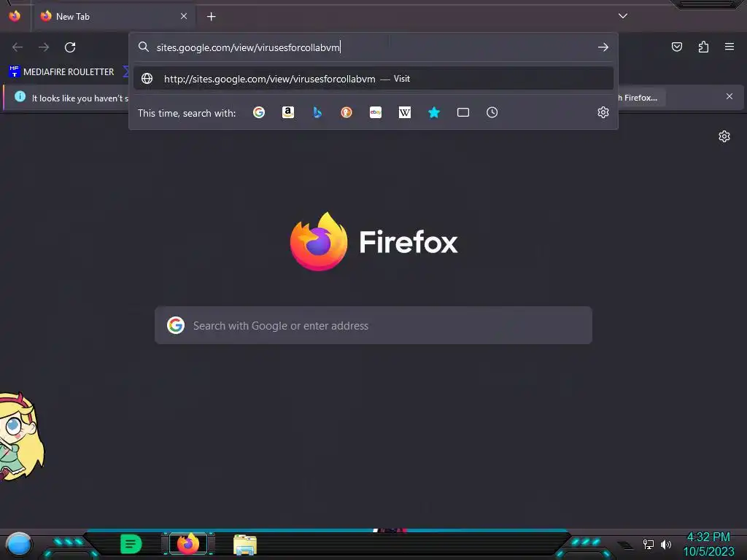Viewport: 747px width, 560px height.
Task: Go forward one page
Action: click(44, 47)
